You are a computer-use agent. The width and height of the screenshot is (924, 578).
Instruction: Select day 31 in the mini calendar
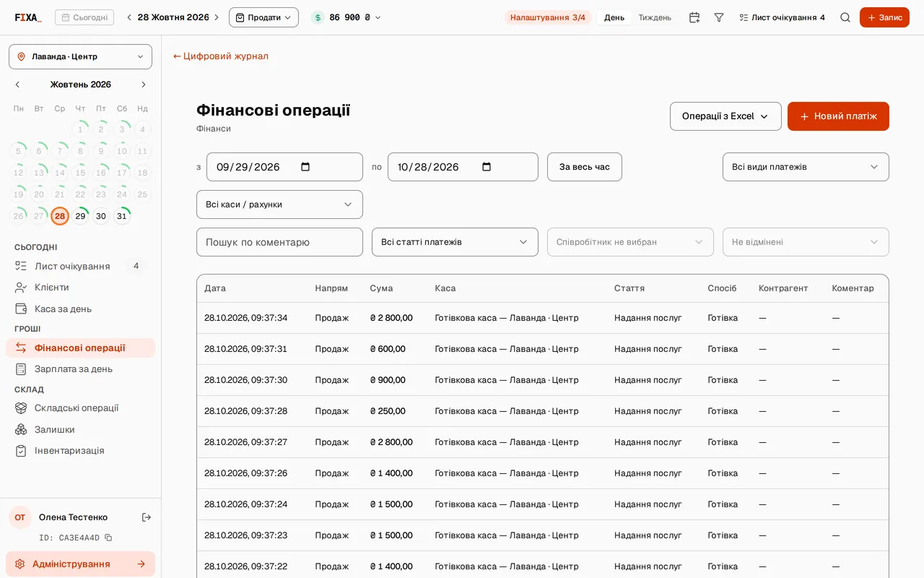point(122,216)
